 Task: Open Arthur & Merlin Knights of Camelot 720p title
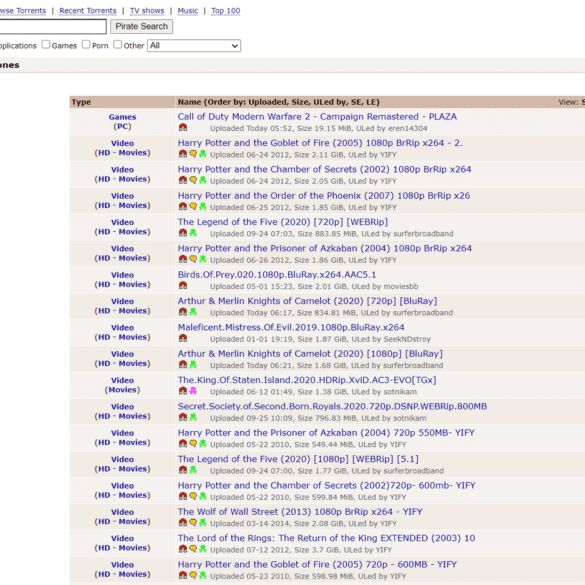coord(307,301)
